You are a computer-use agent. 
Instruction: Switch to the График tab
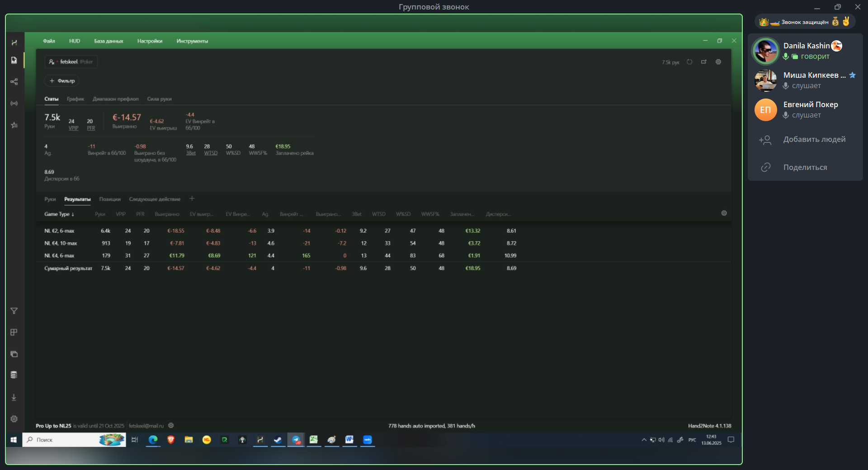pos(75,99)
